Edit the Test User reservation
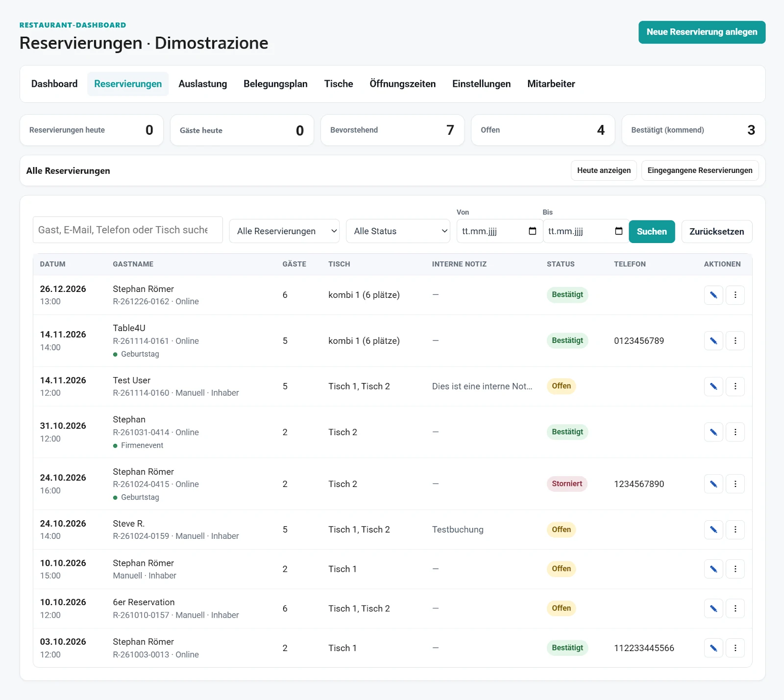This screenshot has width=784, height=700. tap(713, 386)
